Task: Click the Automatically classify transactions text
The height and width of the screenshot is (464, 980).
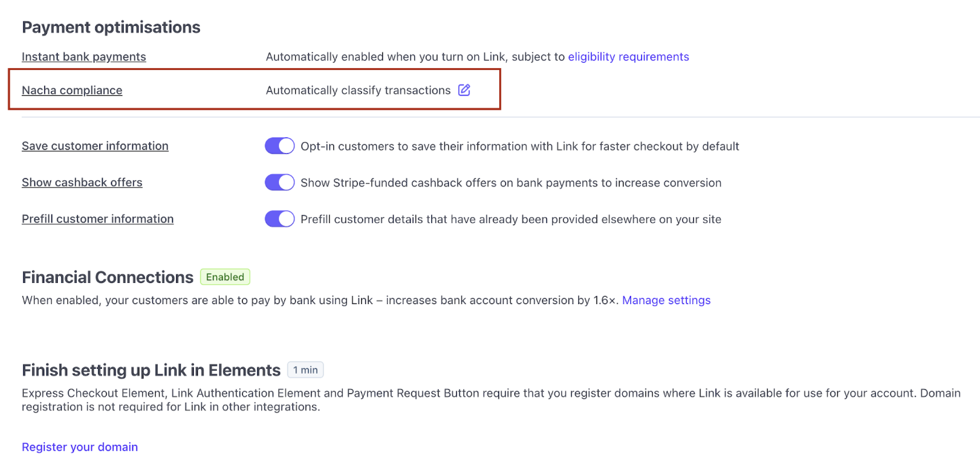Action: [x=358, y=90]
